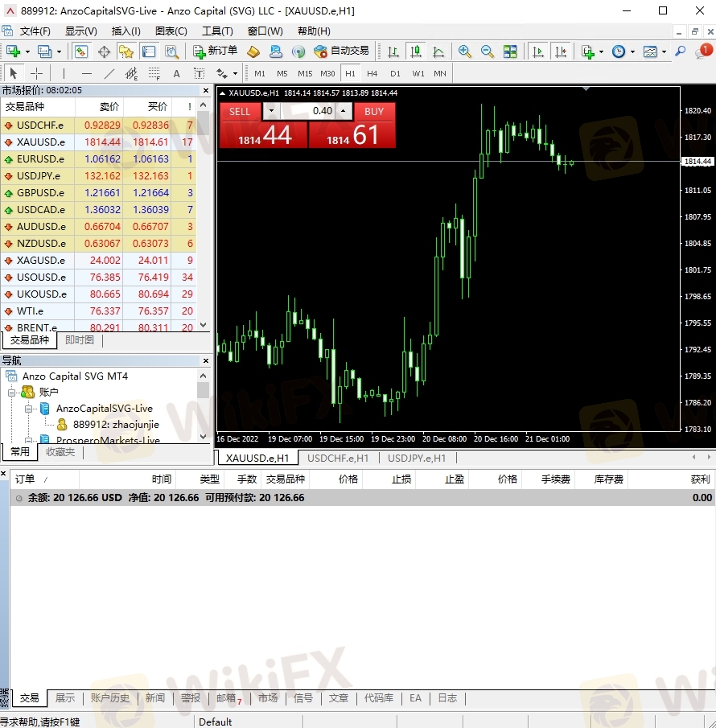Expand the templates dropdown arrow
This screenshot has width=716, height=728.
pos(664,51)
